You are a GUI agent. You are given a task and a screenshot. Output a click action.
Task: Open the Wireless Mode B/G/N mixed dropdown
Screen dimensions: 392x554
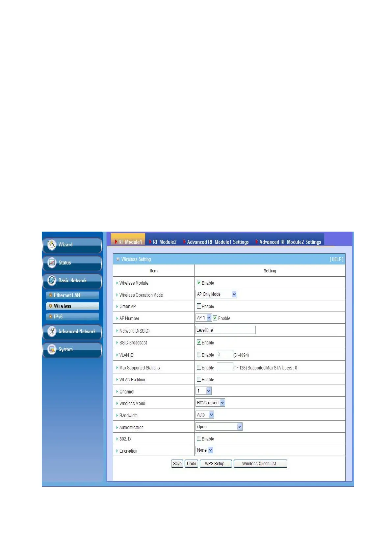tap(210, 403)
